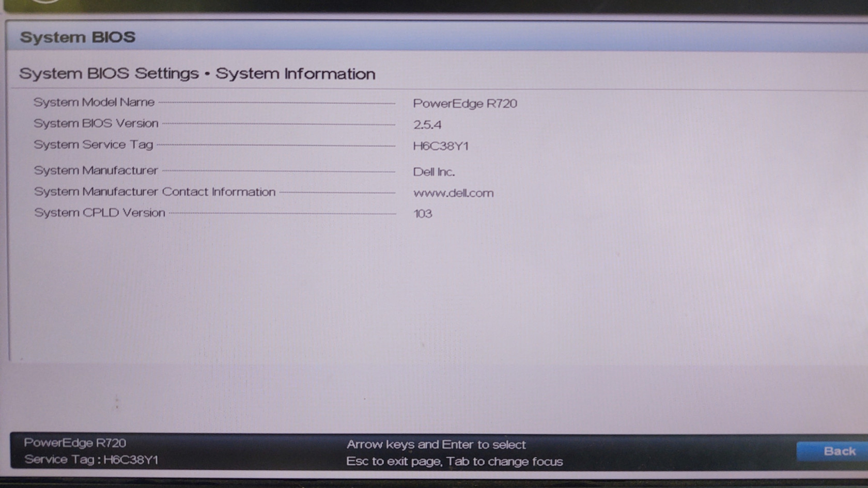
Task: Select the System Model Name label
Action: click(94, 102)
